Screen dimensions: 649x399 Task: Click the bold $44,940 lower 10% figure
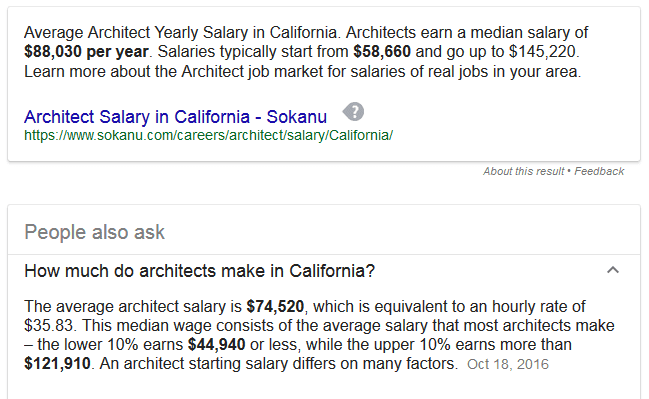pos(216,345)
